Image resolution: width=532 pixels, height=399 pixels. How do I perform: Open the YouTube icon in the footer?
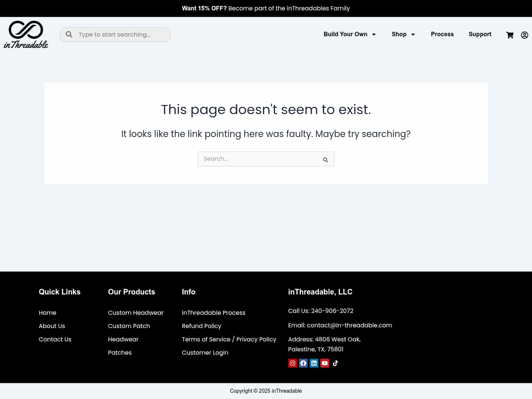coord(325,363)
